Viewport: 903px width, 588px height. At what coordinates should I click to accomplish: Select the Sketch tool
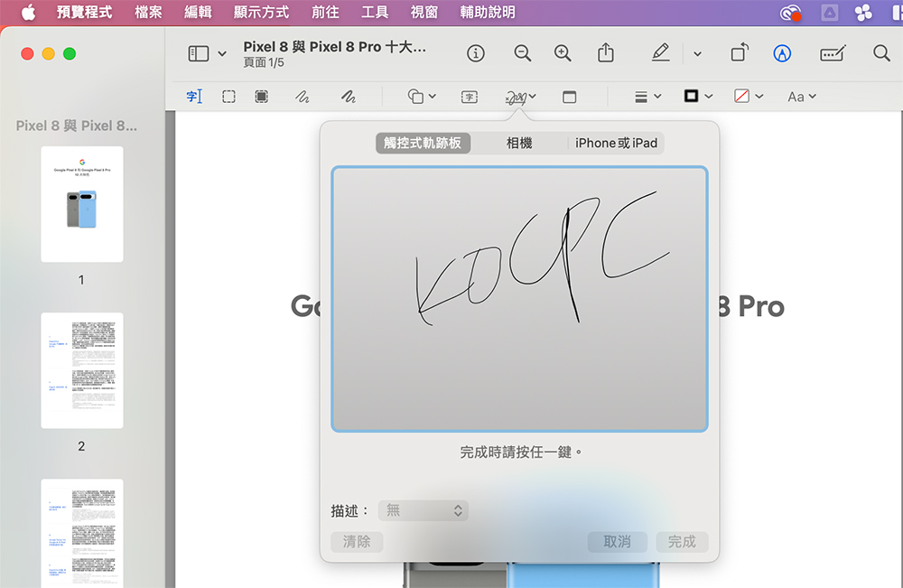click(x=303, y=96)
